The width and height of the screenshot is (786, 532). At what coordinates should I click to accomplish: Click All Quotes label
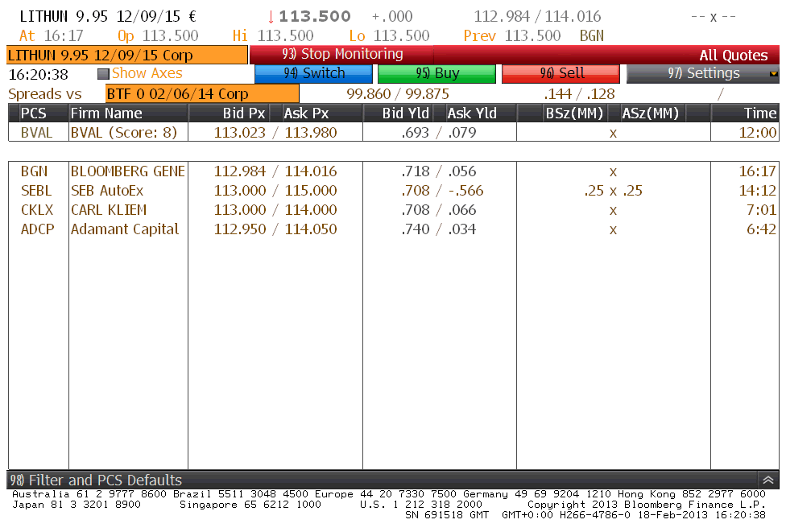(733, 55)
